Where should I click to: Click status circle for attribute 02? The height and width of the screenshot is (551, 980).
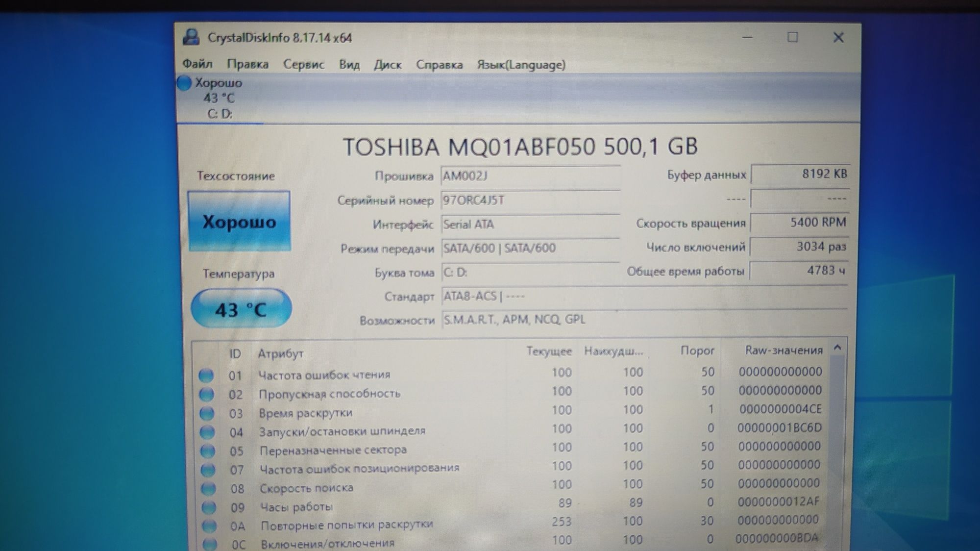click(207, 395)
